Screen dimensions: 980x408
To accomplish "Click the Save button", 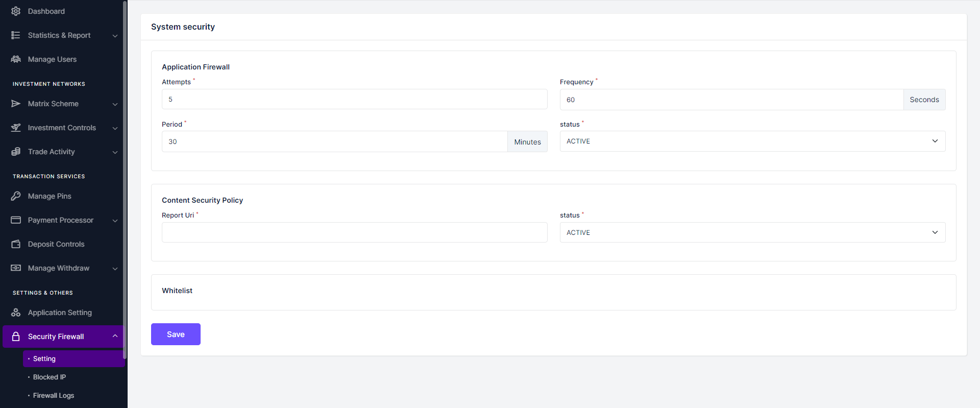I will point(176,334).
